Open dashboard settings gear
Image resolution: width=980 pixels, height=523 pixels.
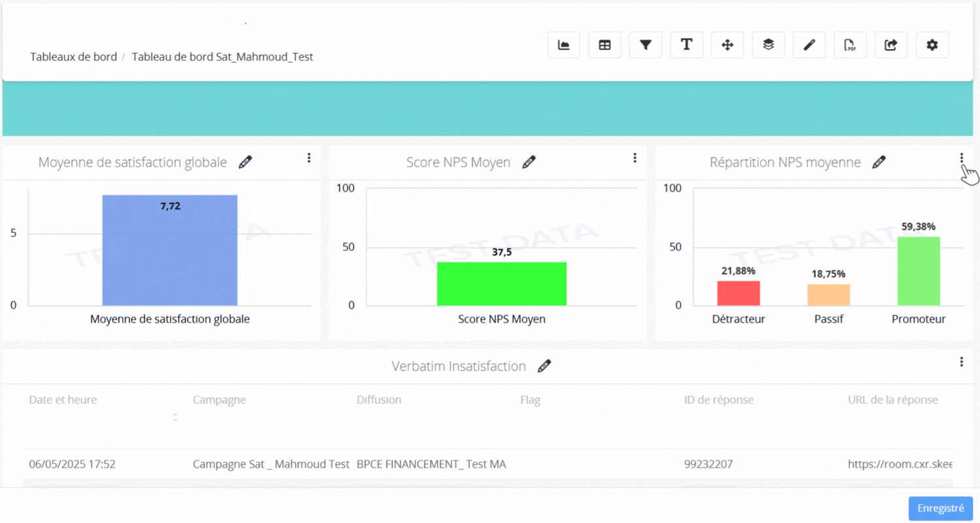[x=932, y=45]
